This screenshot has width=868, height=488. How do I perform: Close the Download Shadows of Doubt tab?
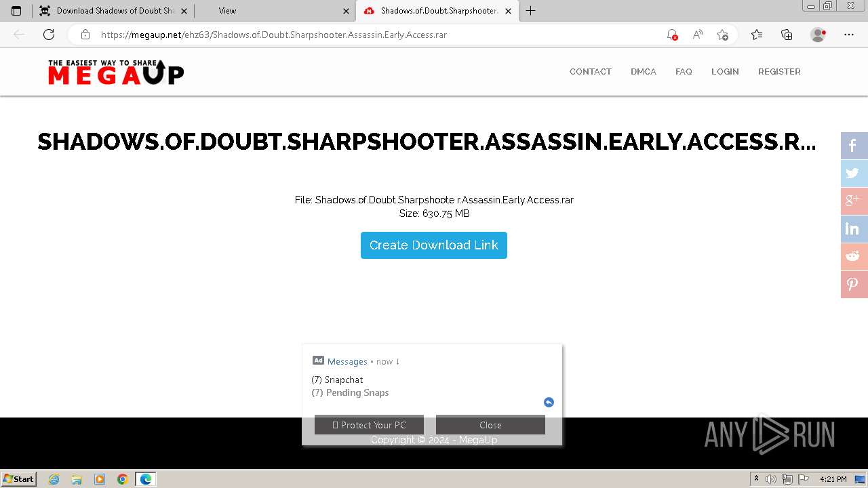(x=184, y=11)
